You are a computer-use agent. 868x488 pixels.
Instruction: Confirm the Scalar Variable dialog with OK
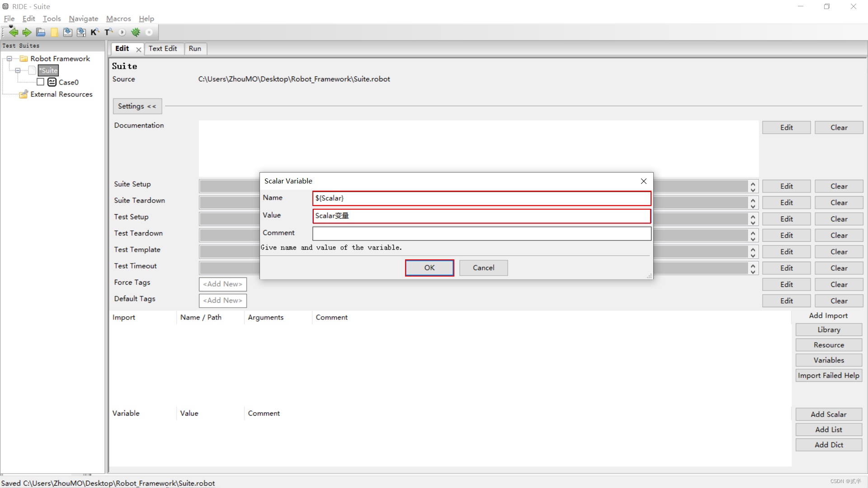429,267
